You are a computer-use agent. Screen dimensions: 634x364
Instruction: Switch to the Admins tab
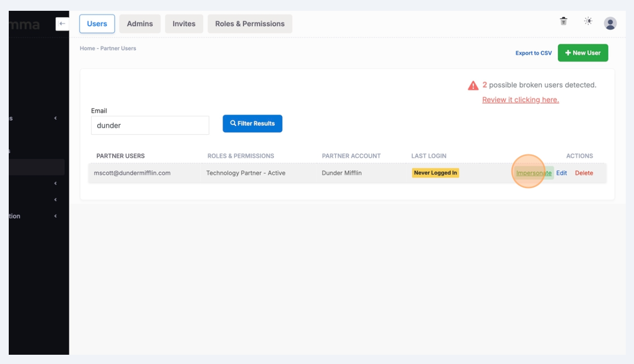[140, 24]
